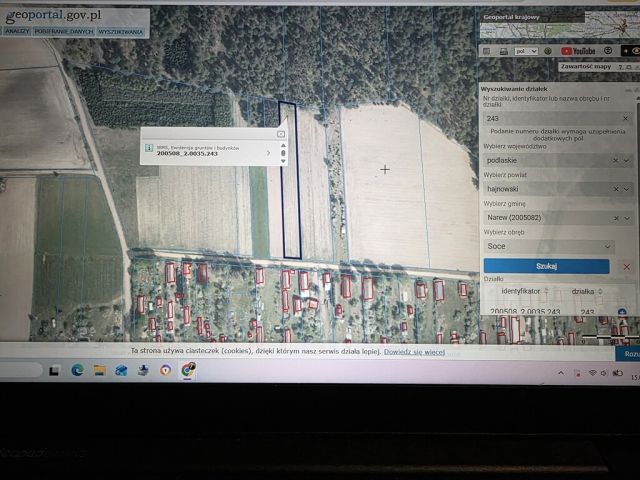640x480 pixels.
Task: Clear the parcel number 243 field
Action: point(625,118)
